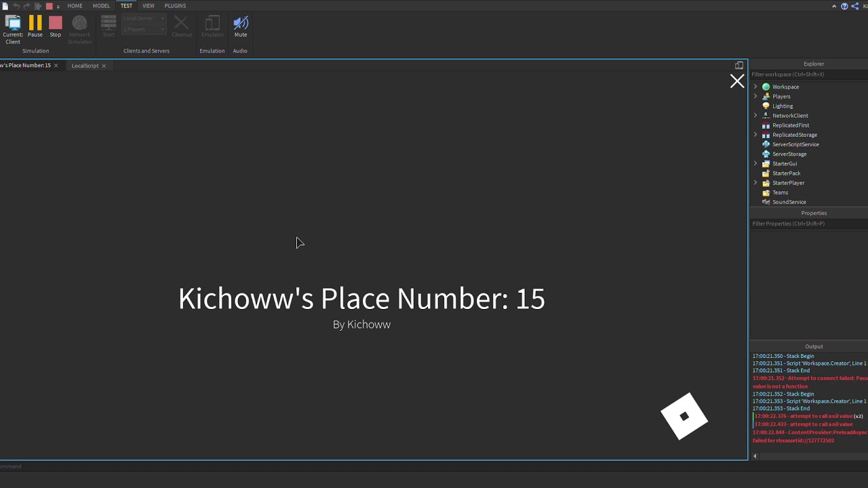This screenshot has width=868, height=488.
Task: Click the 17:00:21.350 Stack Begin output line
Action: coord(783,356)
